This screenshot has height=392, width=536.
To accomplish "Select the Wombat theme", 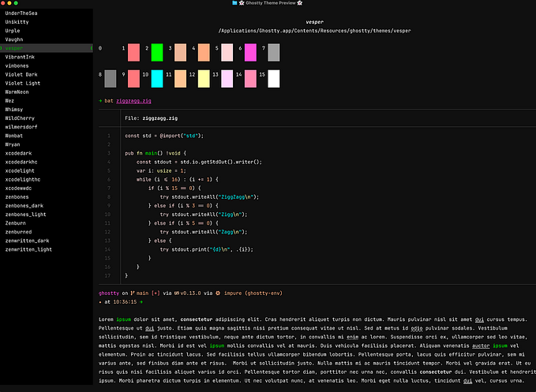I will 14,136.
